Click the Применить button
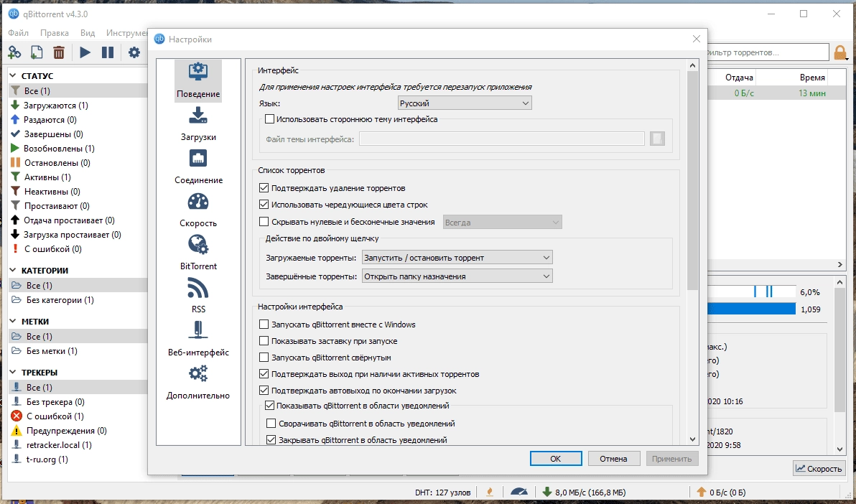This screenshot has width=856, height=504. point(672,459)
